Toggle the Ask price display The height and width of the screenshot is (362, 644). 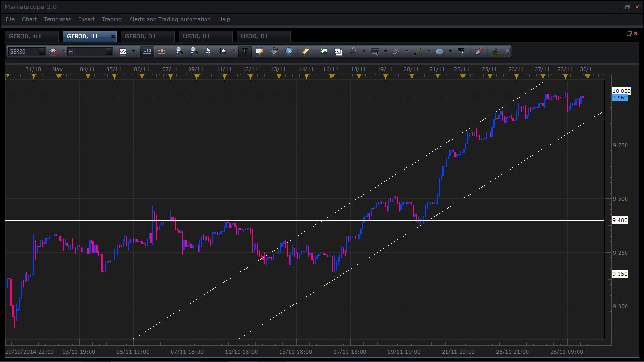[162, 51]
